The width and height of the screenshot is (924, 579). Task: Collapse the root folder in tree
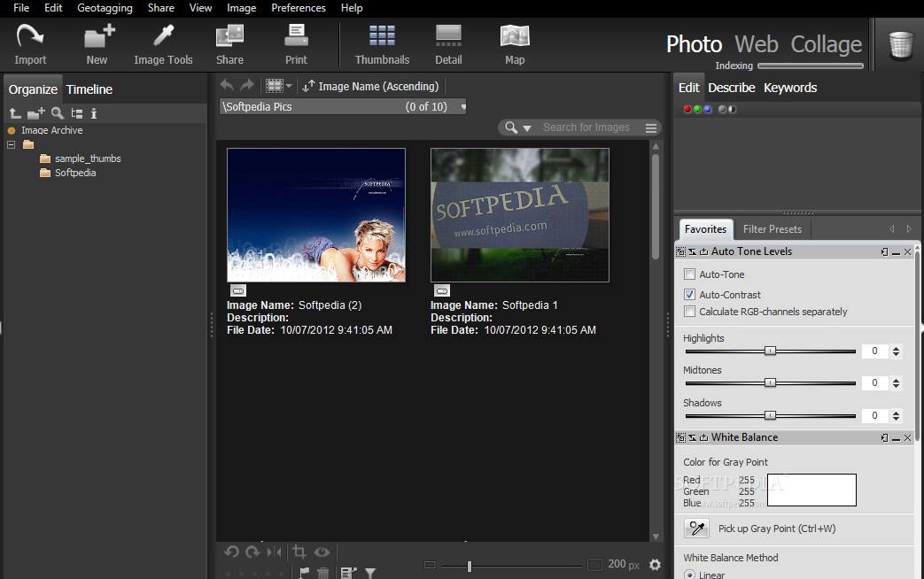[11, 144]
